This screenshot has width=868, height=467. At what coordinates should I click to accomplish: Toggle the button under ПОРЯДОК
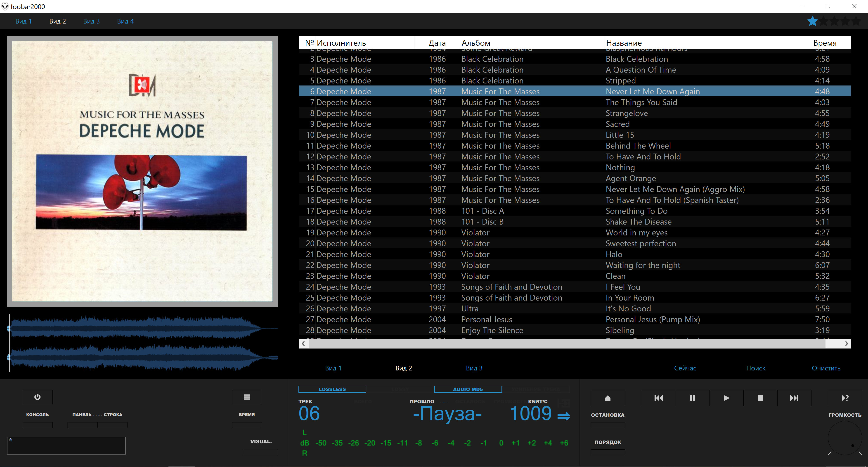(608, 452)
